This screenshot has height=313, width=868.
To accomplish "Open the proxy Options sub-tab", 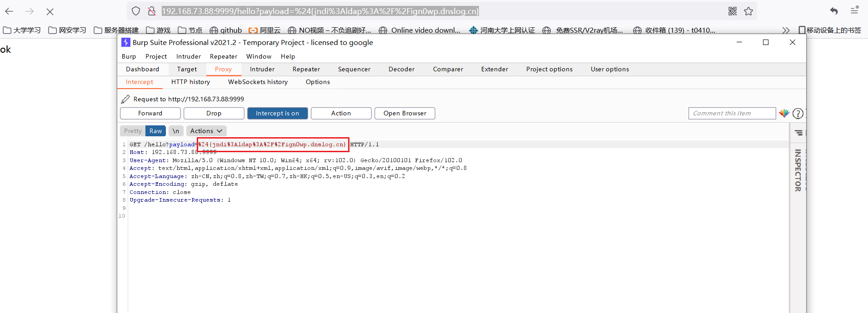I will pos(318,82).
